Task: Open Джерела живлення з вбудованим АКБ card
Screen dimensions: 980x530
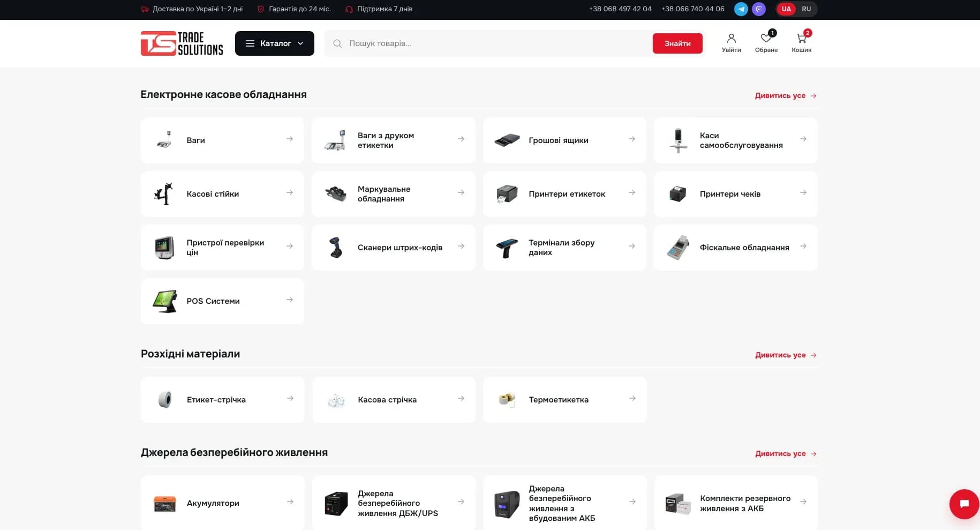Action: (564, 503)
